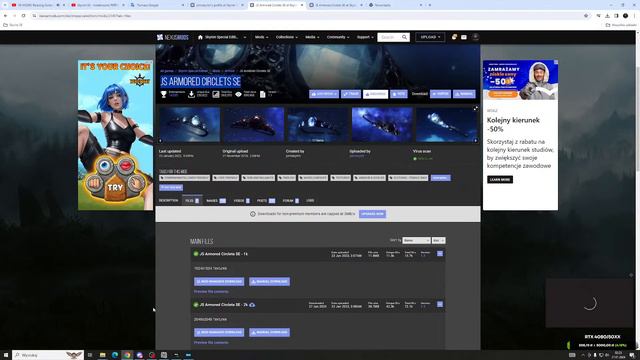Click the cloud icon beside the 2k file
The image size is (640, 360).
click(x=252, y=305)
